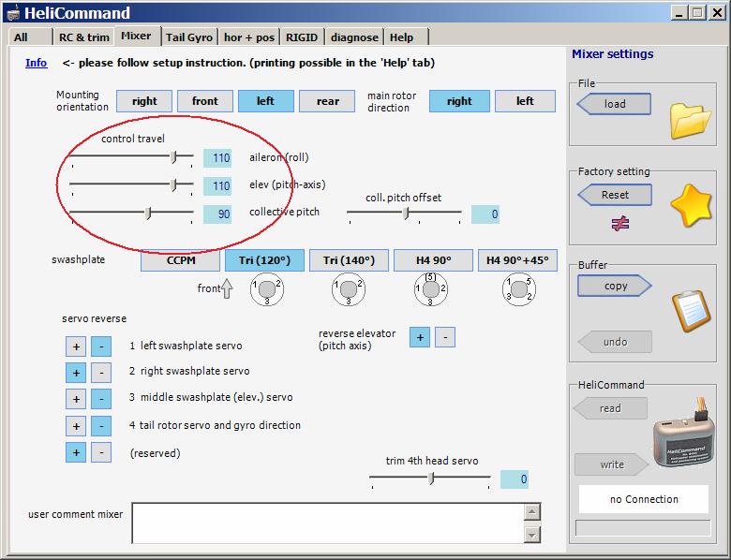Set left swashplate servo to plus
731x560 pixels.
(x=76, y=346)
